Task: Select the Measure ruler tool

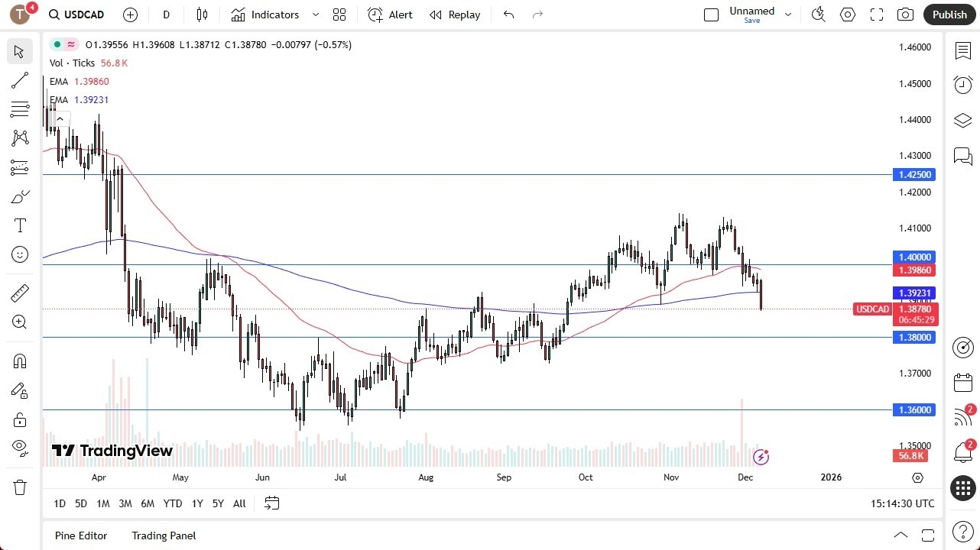Action: coord(19,293)
